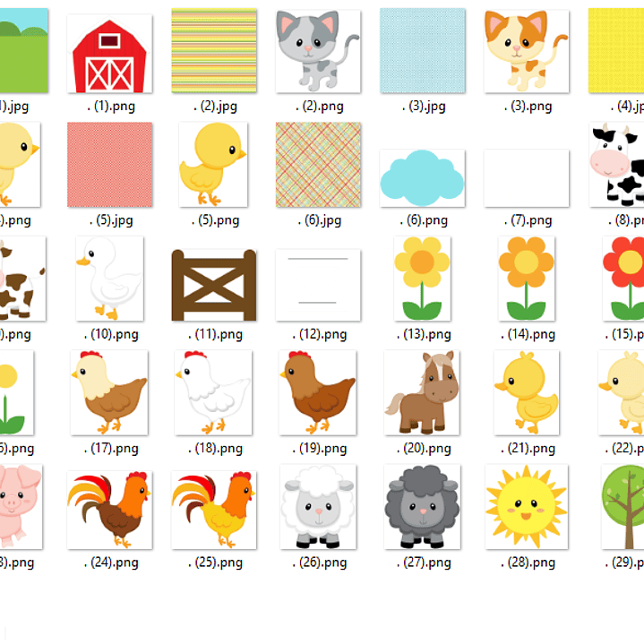Screen dimensions: 644x644
Task: Choose the dark brown hen (19).png
Action: [317, 392]
